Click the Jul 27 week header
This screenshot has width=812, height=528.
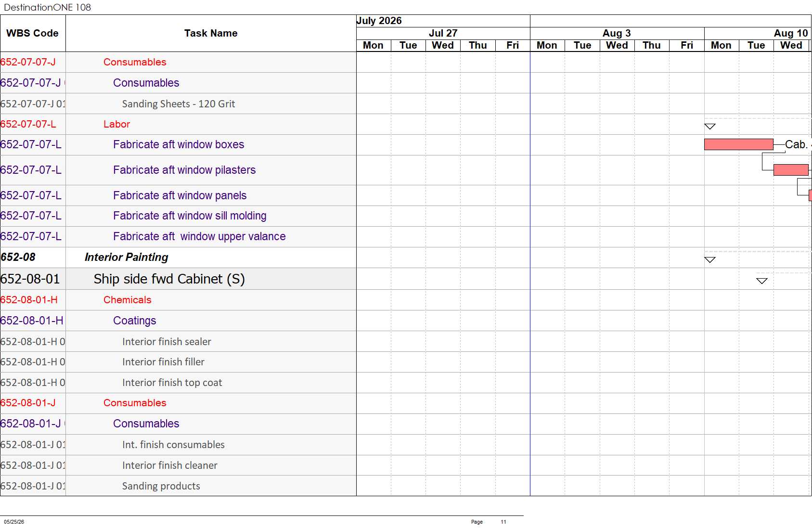(443, 33)
